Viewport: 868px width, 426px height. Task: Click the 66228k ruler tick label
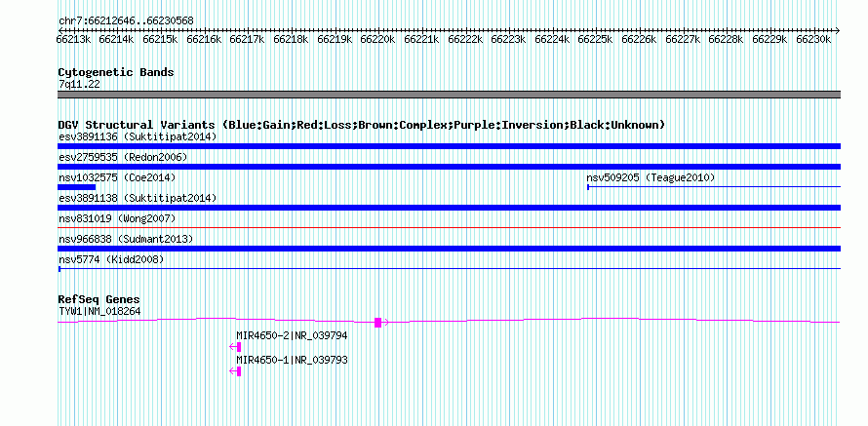pyautogui.click(x=727, y=39)
